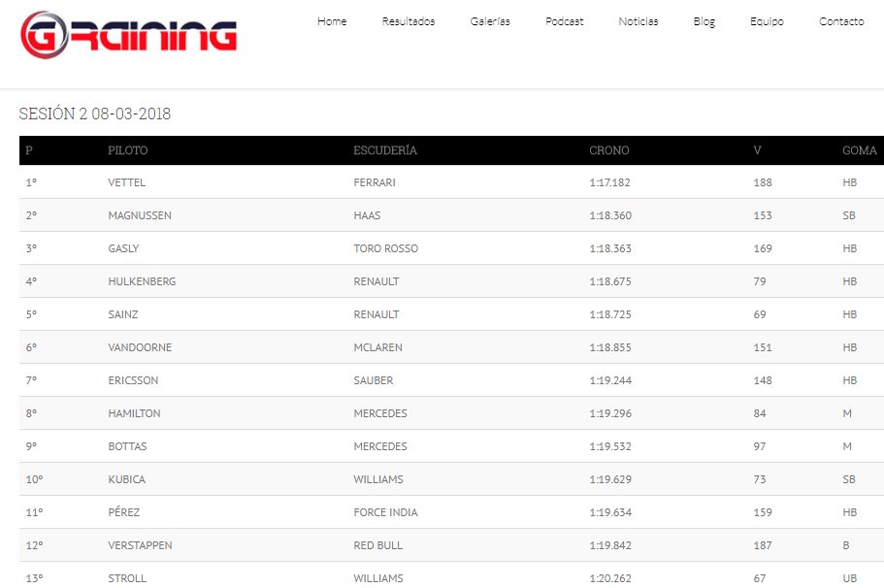Screen dimensions: 884x588
Task: Select lap time 1:19.532
Action: [610, 446]
